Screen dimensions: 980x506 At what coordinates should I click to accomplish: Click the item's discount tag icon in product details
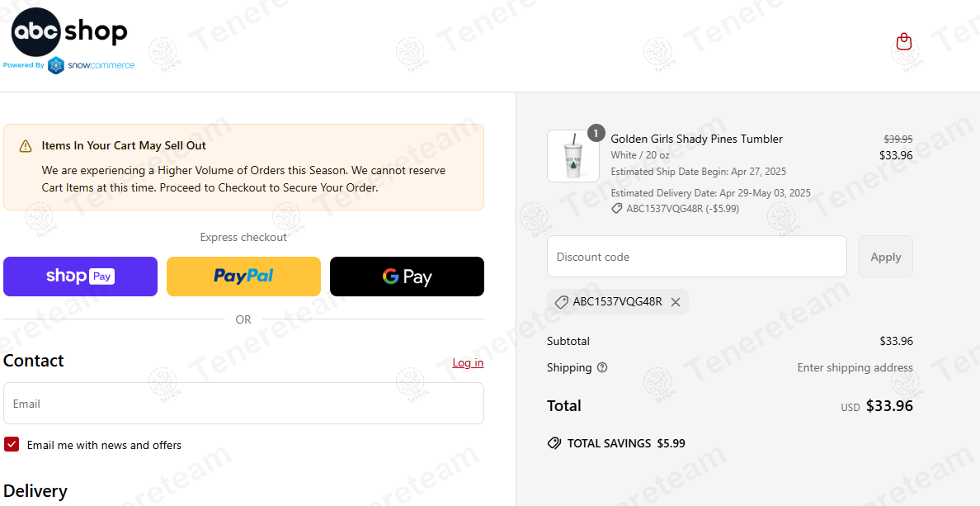[617, 209]
